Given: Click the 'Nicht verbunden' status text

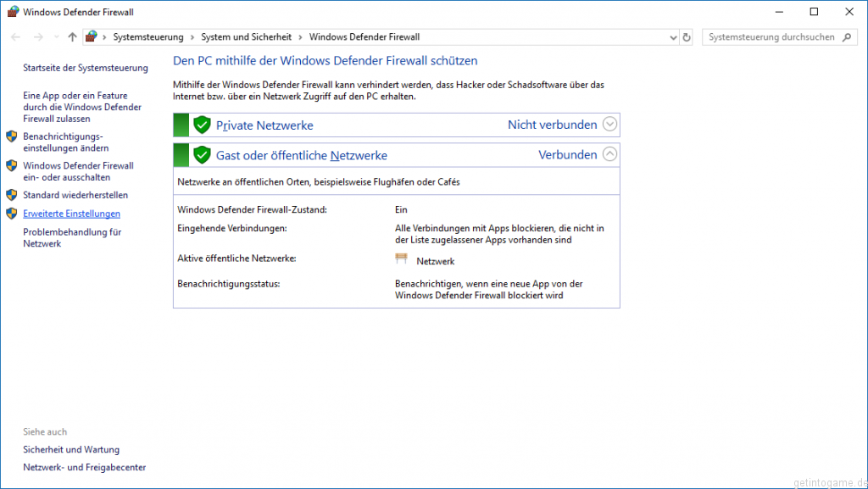Looking at the screenshot, I should click(553, 125).
